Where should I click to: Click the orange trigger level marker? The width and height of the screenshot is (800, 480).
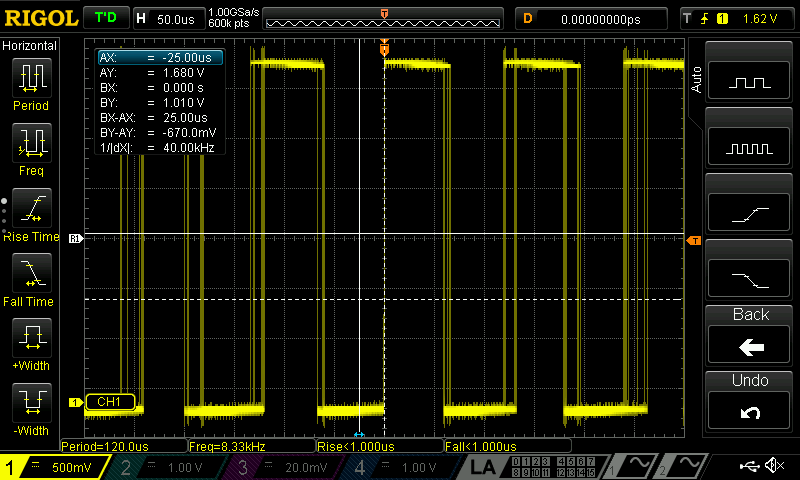693,240
